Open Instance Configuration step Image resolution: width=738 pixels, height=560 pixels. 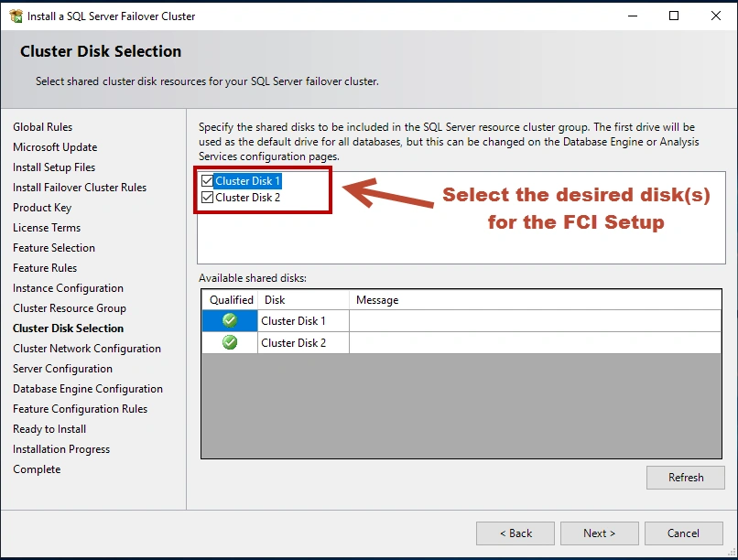[69, 288]
